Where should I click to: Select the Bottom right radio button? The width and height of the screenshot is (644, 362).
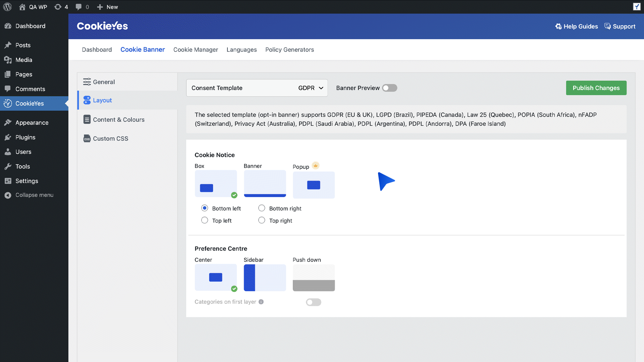pyautogui.click(x=262, y=208)
